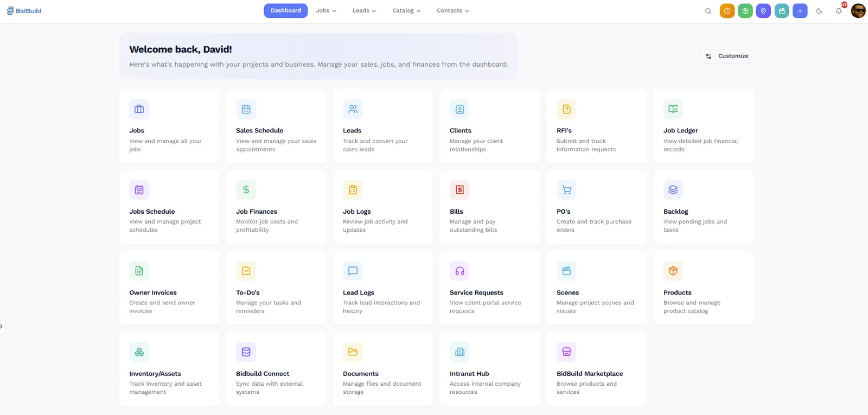
Task: Click the orange clock quick-action button
Action: [x=727, y=11]
